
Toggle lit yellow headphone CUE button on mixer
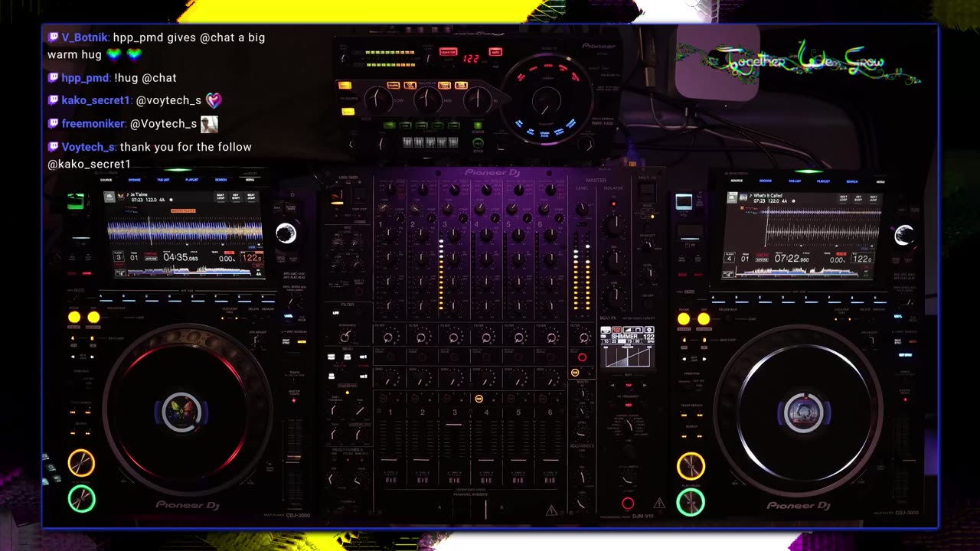pos(479,399)
